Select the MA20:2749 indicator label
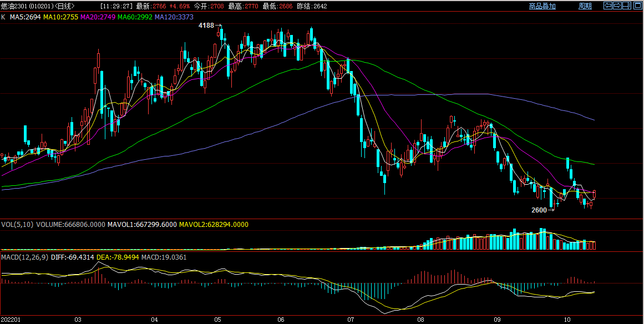Screen dimensions: 644x324 point(98,17)
